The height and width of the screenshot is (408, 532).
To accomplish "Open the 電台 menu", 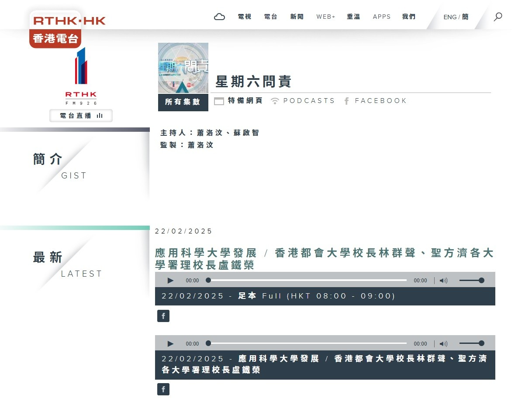I will coord(271,17).
